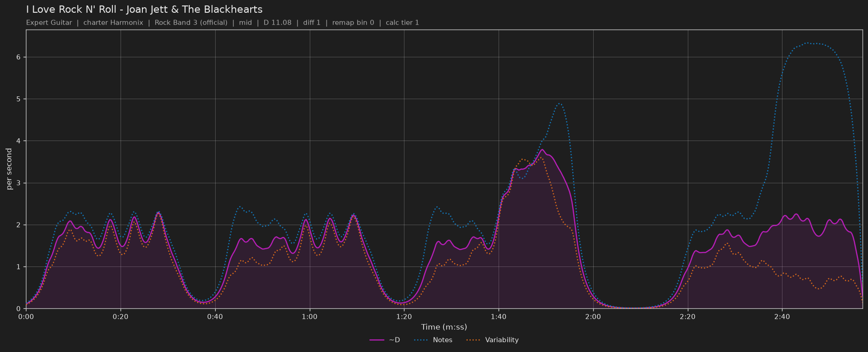Click the Notes curve peak near 1:53
The image size is (868, 352).
pos(560,104)
